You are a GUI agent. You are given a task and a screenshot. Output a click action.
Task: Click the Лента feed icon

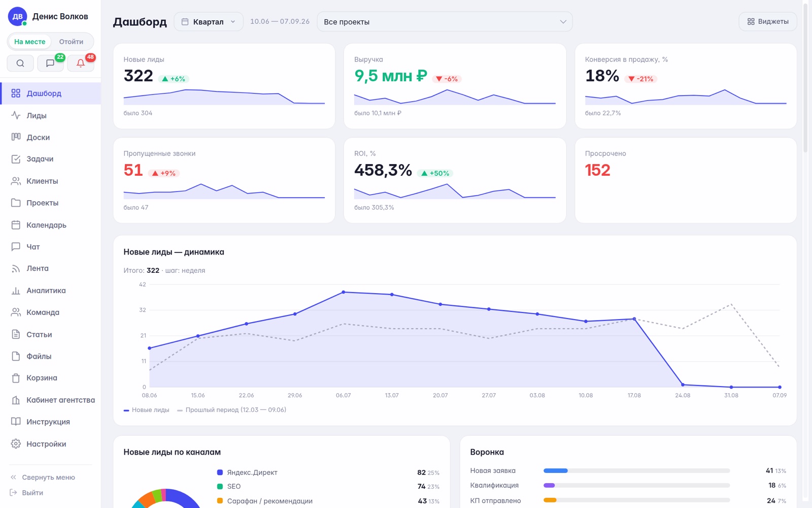coord(16,269)
